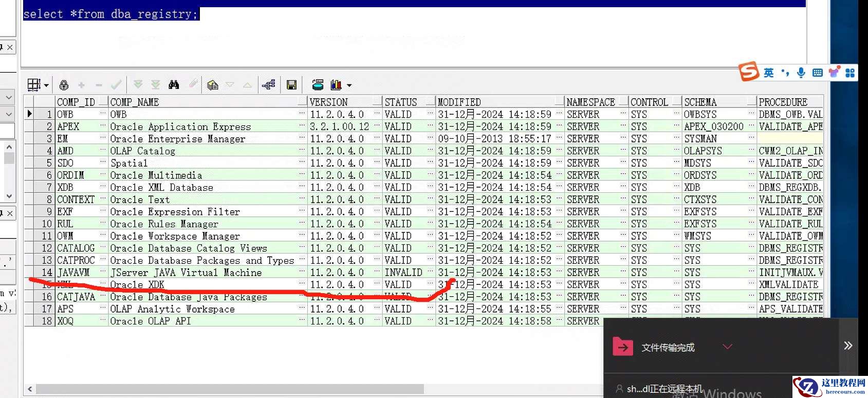Fetch last page with the underlined double-down arrows
The width and height of the screenshot is (868, 398).
pyautogui.click(x=156, y=84)
